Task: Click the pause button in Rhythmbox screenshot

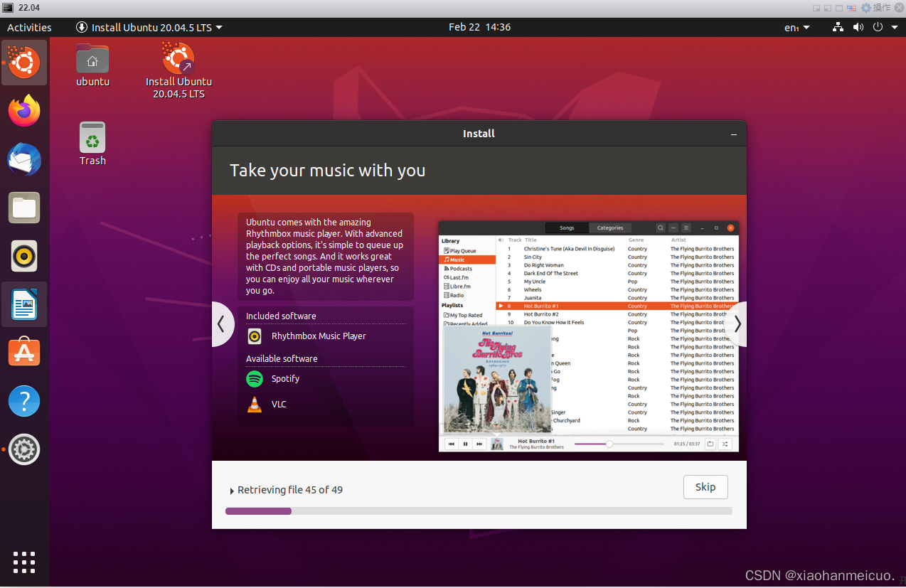Action: click(x=465, y=444)
